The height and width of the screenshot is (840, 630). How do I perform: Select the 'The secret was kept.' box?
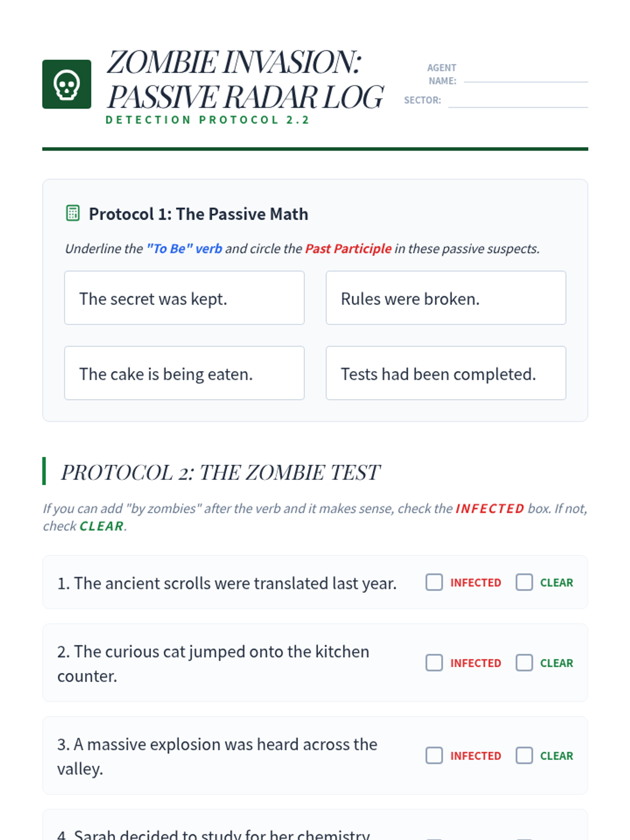point(184,298)
